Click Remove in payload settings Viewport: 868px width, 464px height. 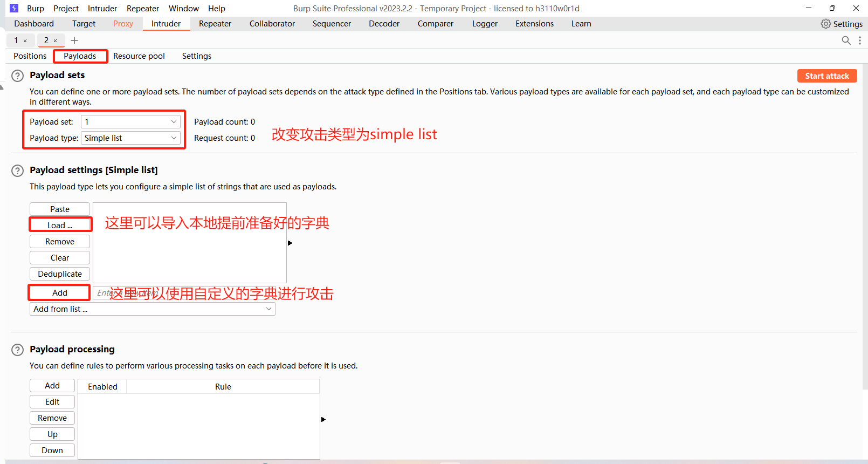[x=60, y=242]
